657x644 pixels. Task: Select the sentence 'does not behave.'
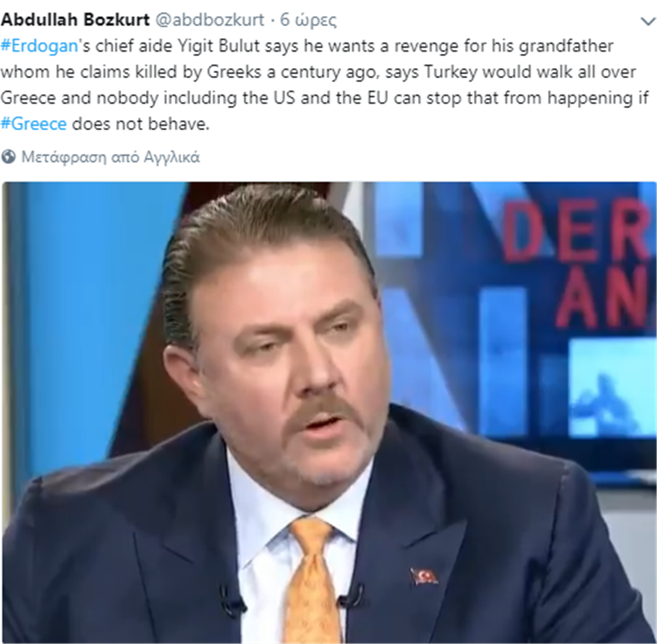[x=140, y=124]
